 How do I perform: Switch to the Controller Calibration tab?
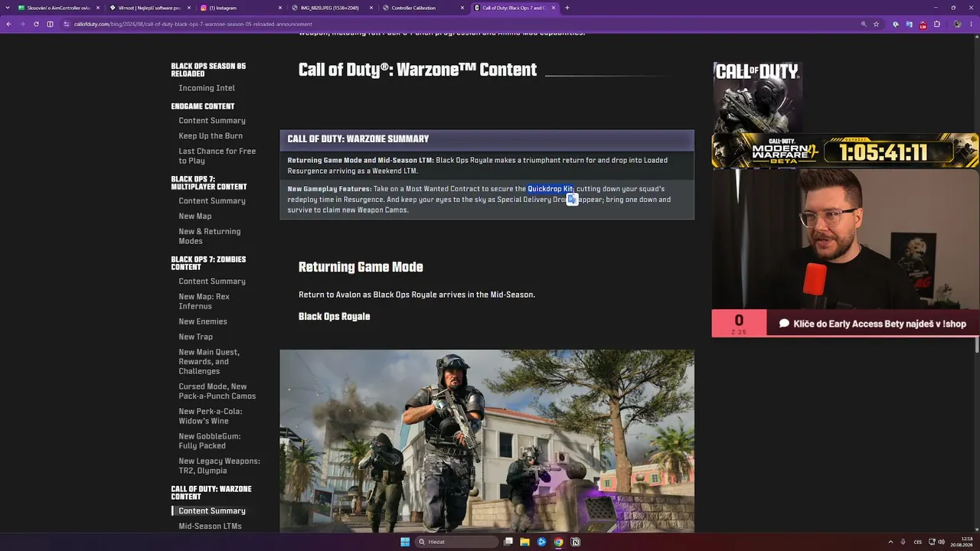[x=423, y=8]
